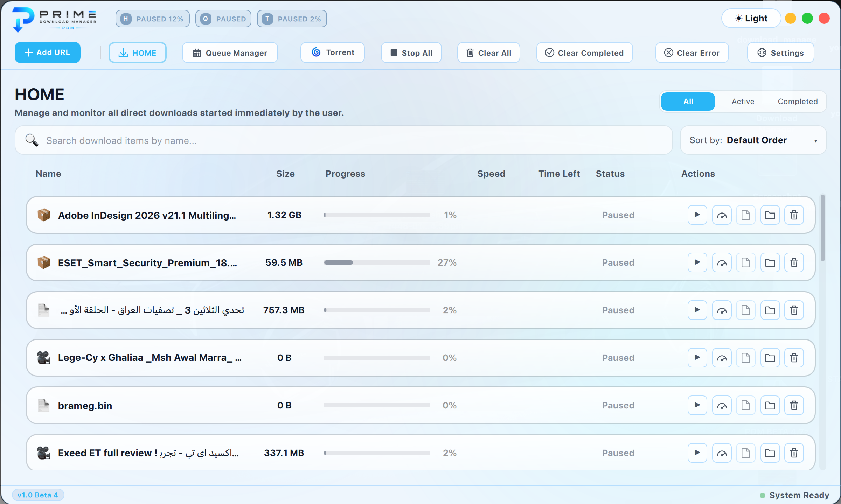Open file icon in brameg.bin row
Viewport: 841px width, 504px height.
click(746, 405)
